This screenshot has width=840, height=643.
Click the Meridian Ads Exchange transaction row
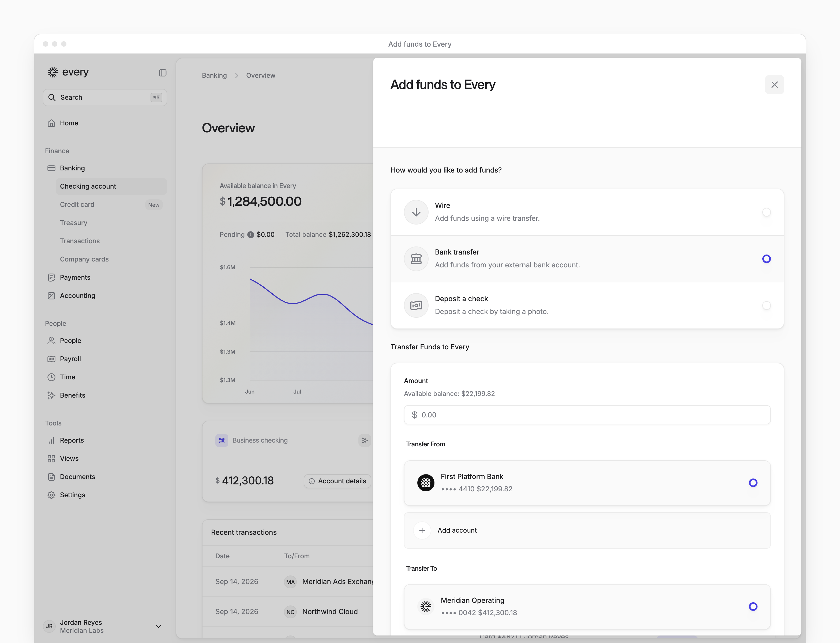[x=288, y=582]
